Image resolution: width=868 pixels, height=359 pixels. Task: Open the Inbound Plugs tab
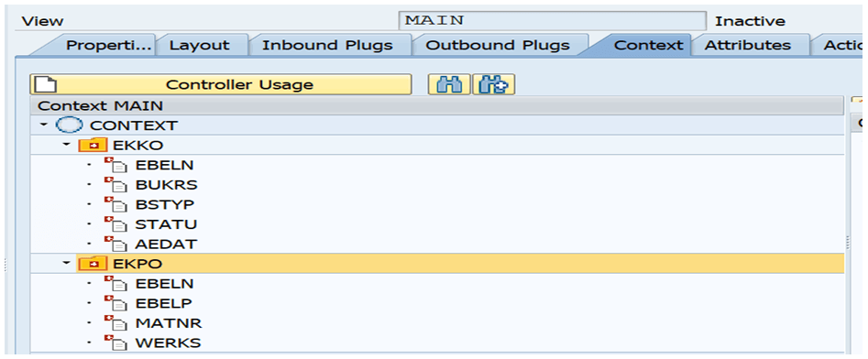327,45
